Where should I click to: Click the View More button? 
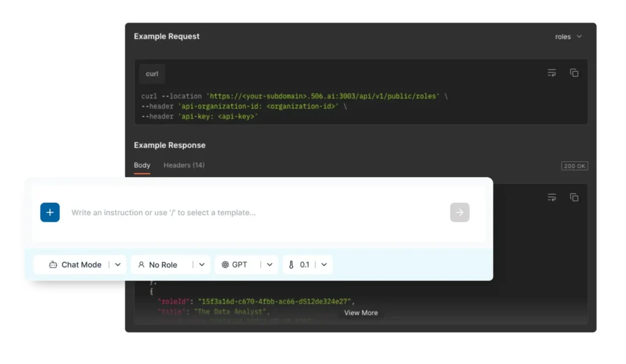(x=361, y=312)
